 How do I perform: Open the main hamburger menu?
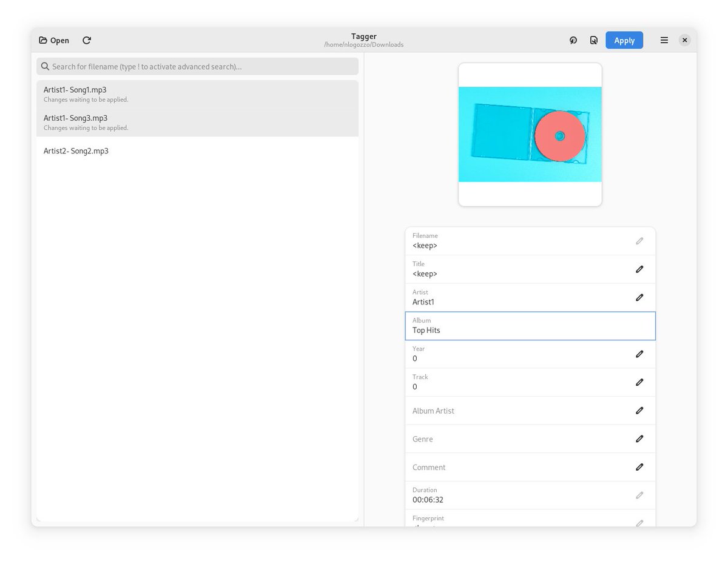coord(664,41)
